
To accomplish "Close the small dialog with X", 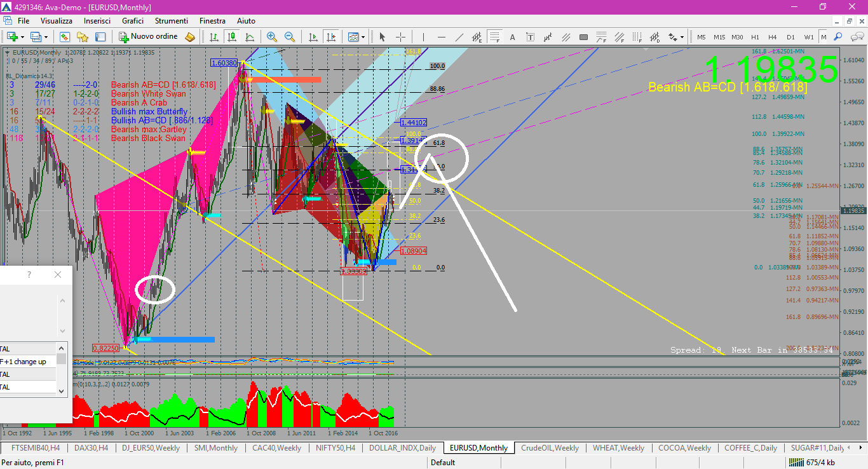I will [58, 275].
